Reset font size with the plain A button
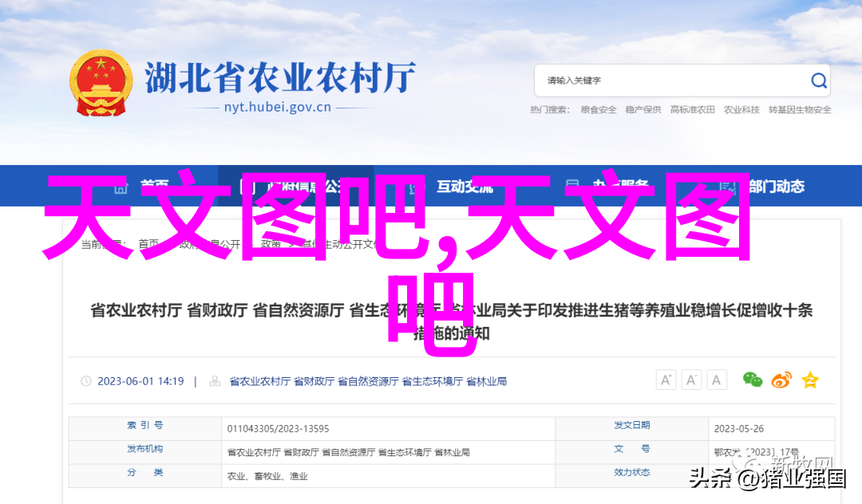 [716, 380]
